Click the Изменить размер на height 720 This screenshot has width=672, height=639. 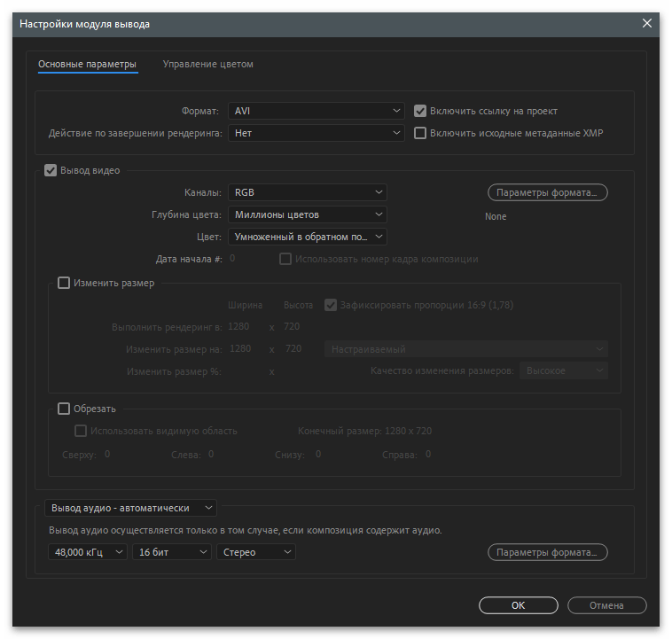(293, 349)
